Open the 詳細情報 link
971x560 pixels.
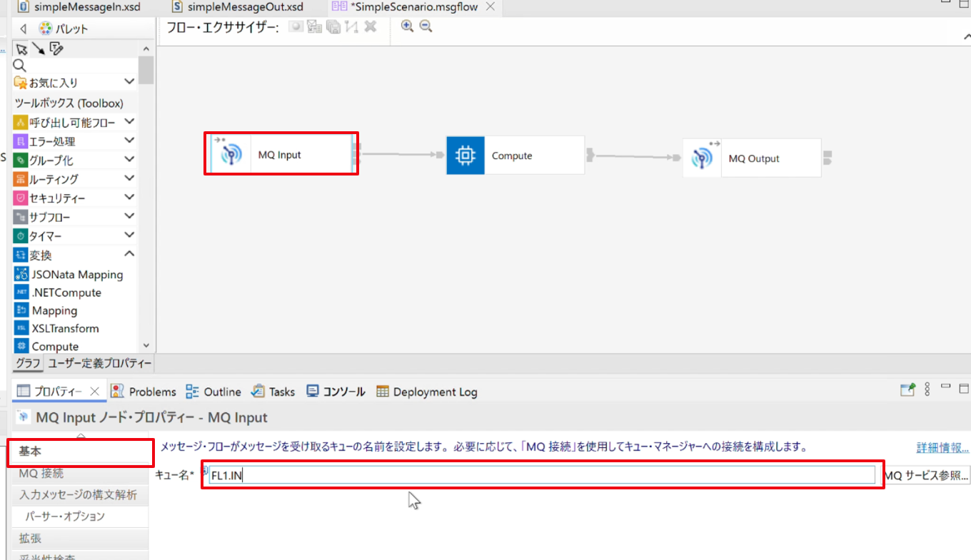(x=942, y=448)
